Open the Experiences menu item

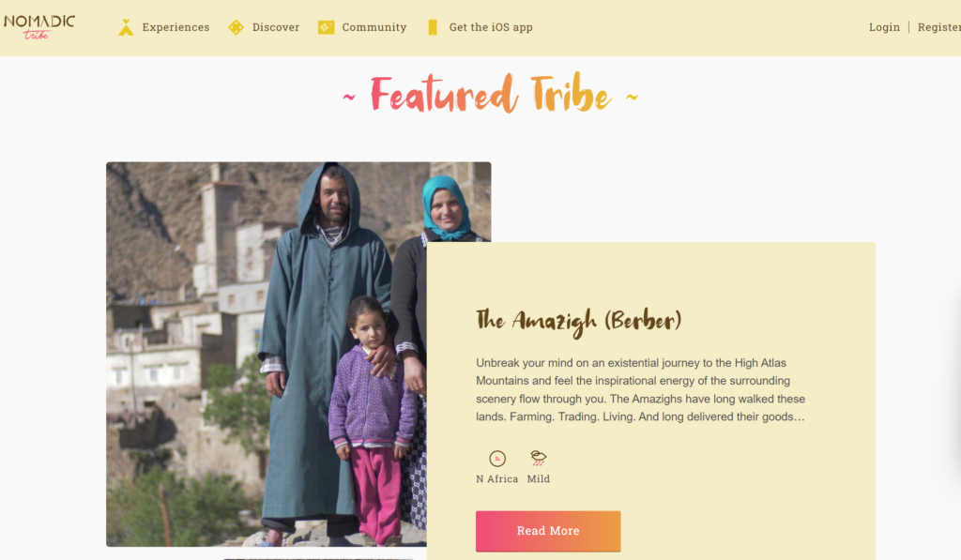pyautogui.click(x=175, y=27)
